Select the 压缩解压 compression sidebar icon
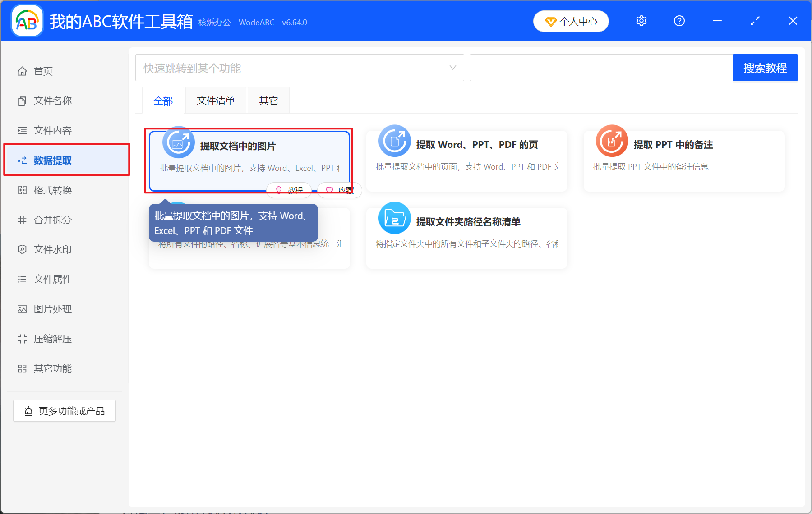The width and height of the screenshot is (812, 514). coord(23,339)
